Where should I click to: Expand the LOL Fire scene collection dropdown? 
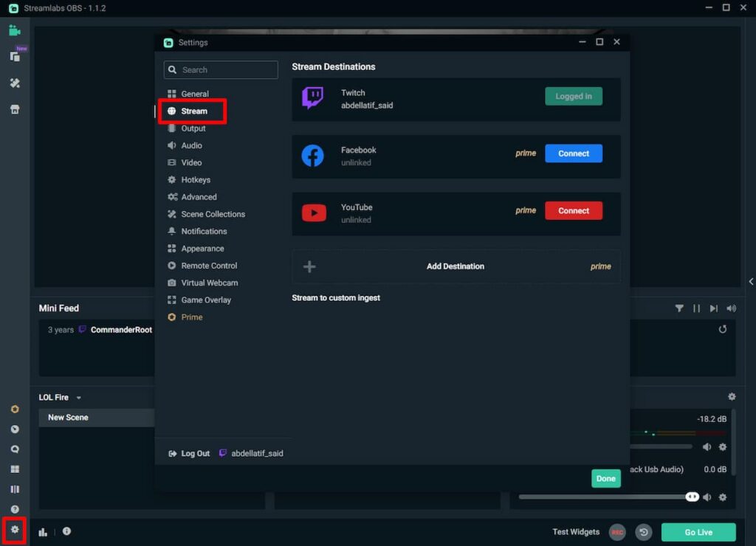pyautogui.click(x=78, y=398)
